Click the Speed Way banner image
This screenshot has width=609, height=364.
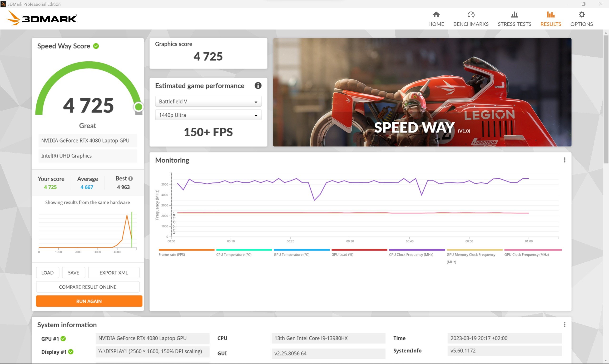pyautogui.click(x=422, y=92)
